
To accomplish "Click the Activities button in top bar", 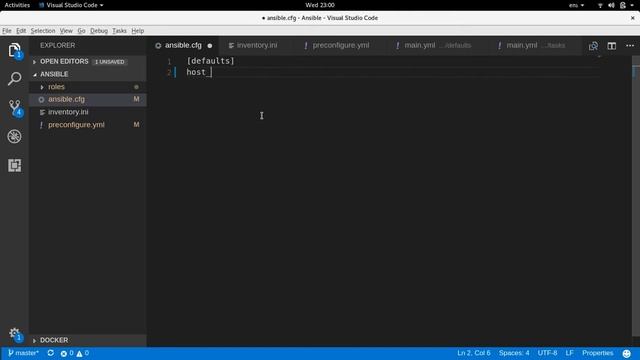I will click(17, 5).
